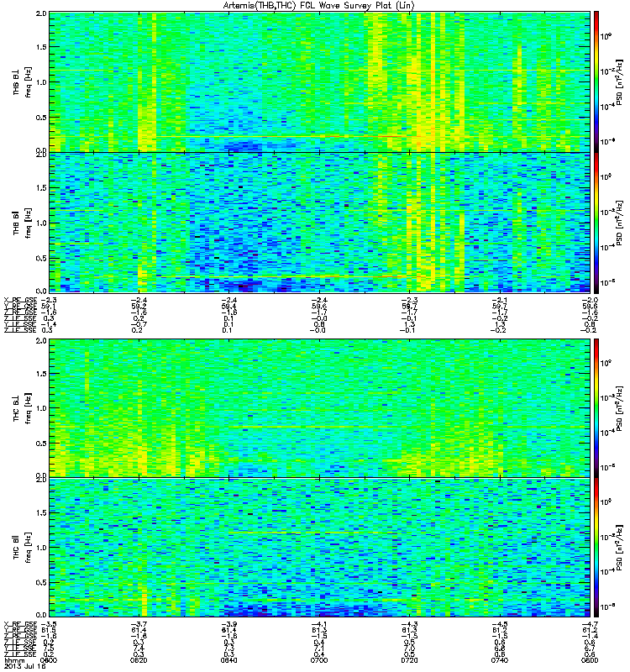Click the THC X_RE_GSE value "-4.7"
Screen dimensions: 630x672
(591, 623)
